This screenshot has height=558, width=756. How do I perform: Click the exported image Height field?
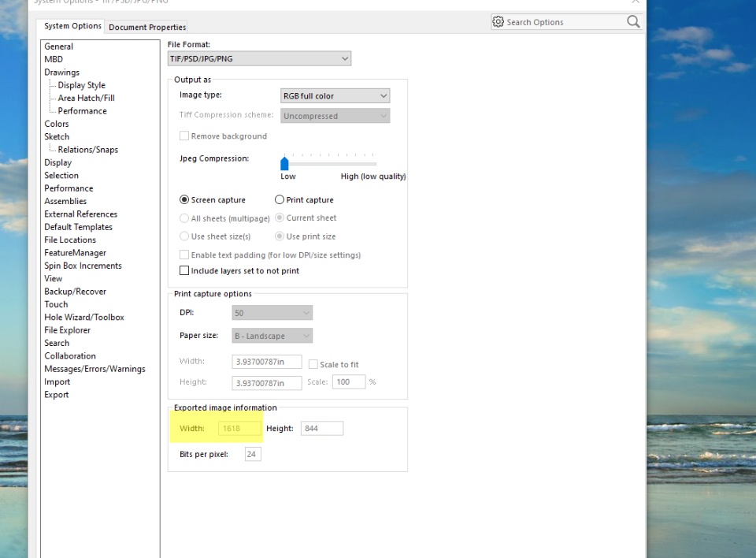[322, 428]
